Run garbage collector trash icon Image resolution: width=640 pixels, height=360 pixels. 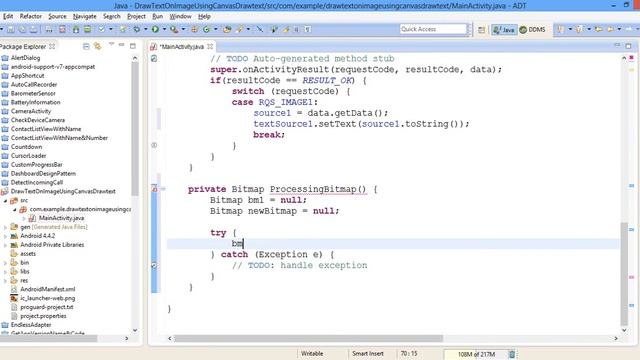[x=512, y=354]
